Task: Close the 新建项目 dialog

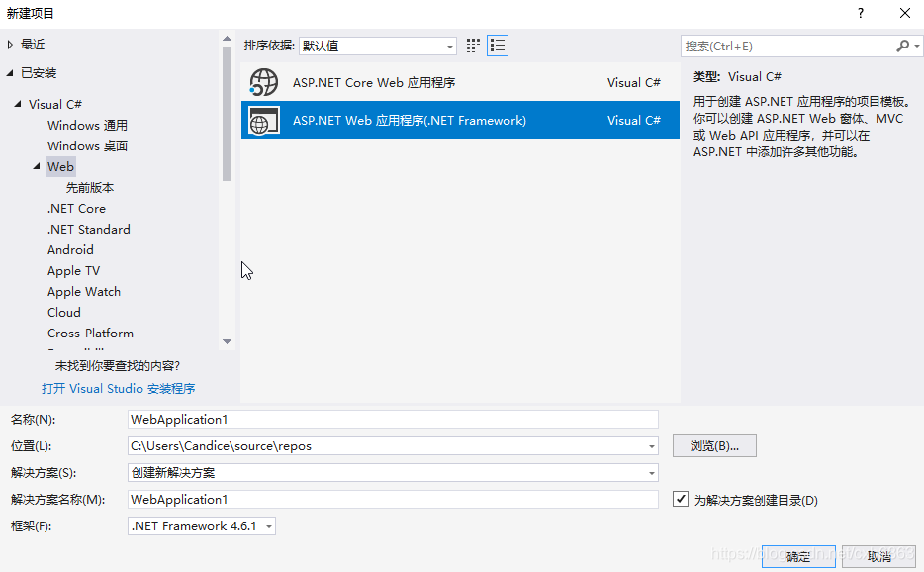Action: click(x=905, y=13)
